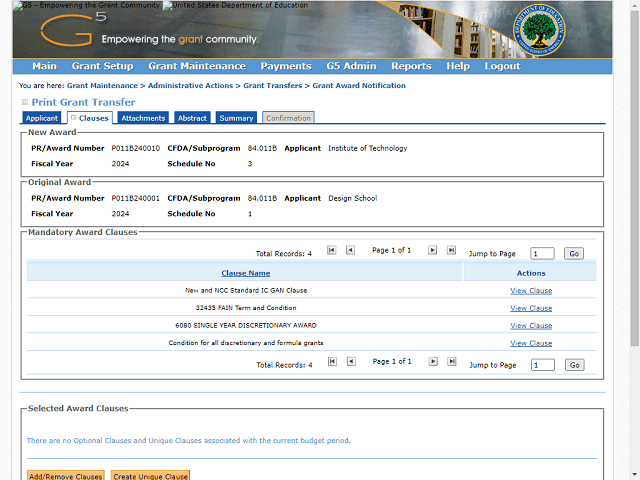640x480 pixels.
Task: Click last page icon in bottom pagination
Action: [x=451, y=362]
